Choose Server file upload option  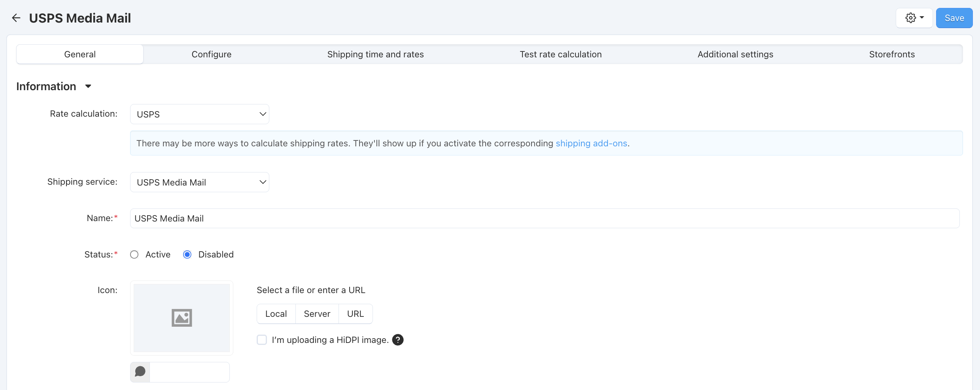(x=317, y=314)
